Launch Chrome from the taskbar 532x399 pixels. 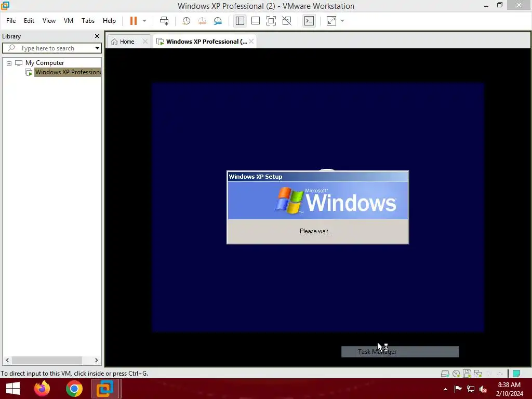tap(74, 389)
